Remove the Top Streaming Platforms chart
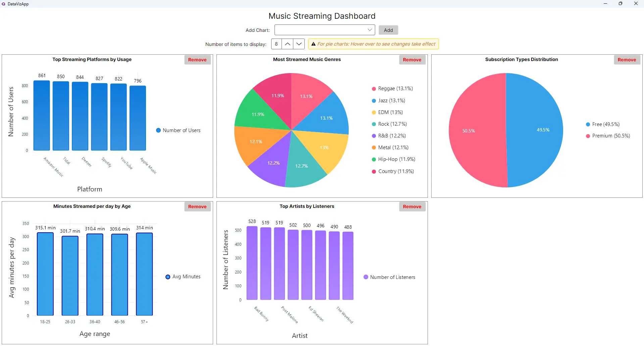Image resolution: width=644 pixels, height=346 pixels. tap(197, 59)
